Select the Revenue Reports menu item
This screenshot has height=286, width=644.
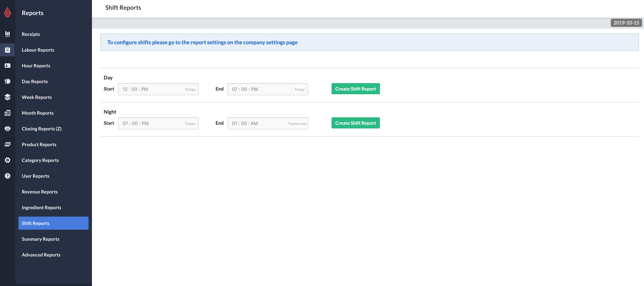click(x=39, y=191)
